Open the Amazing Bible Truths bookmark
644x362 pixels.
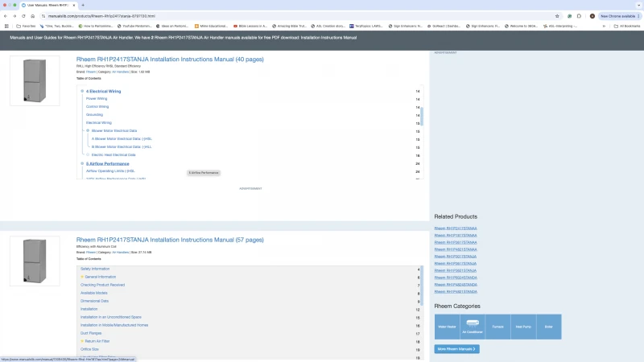(289, 26)
